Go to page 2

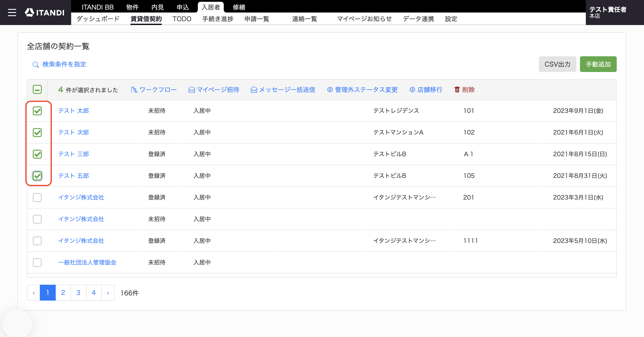coord(63,293)
